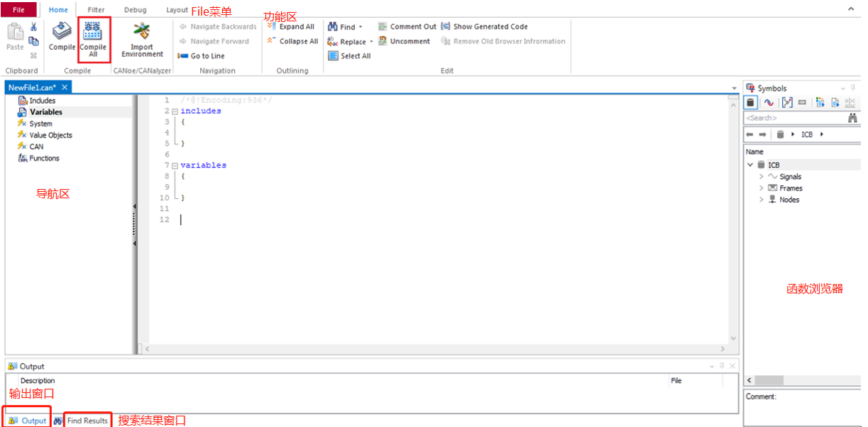
Task: Click the database icon in Symbols toolbar
Action: coord(751,103)
